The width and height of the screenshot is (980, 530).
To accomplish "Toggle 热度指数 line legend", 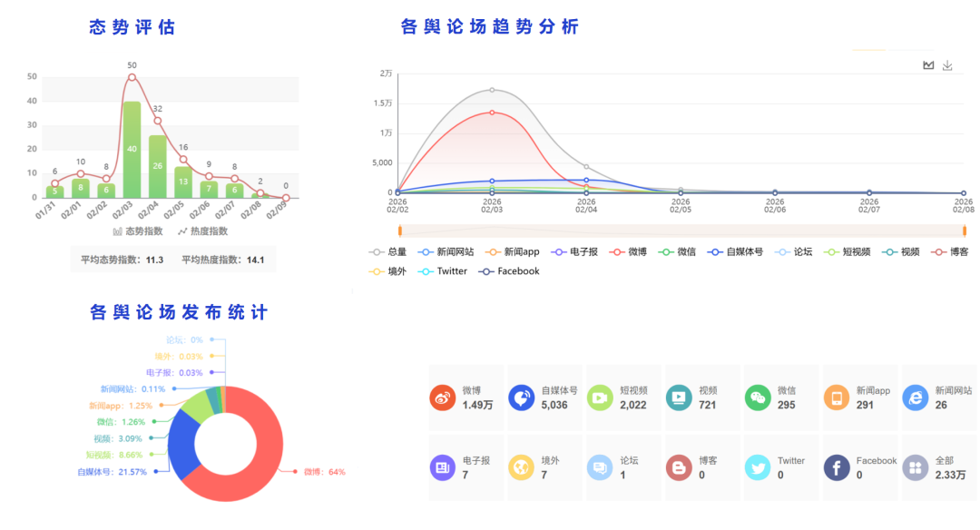I will 202,231.
